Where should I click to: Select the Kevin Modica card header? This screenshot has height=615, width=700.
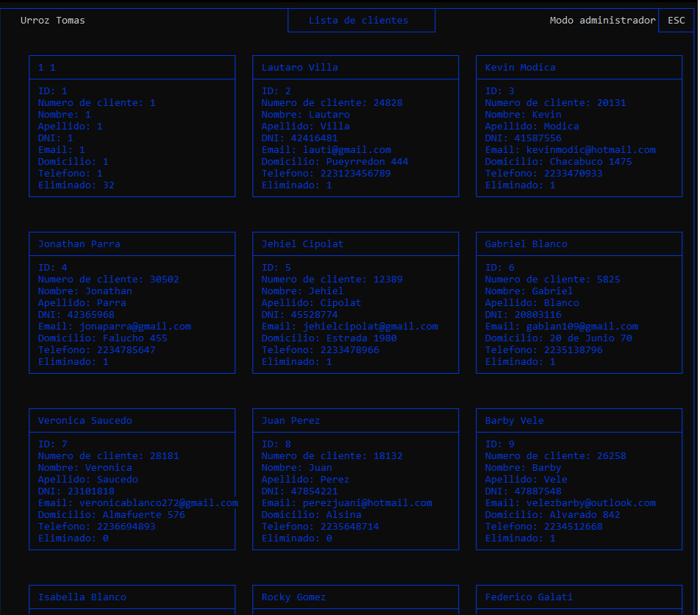(x=518, y=67)
